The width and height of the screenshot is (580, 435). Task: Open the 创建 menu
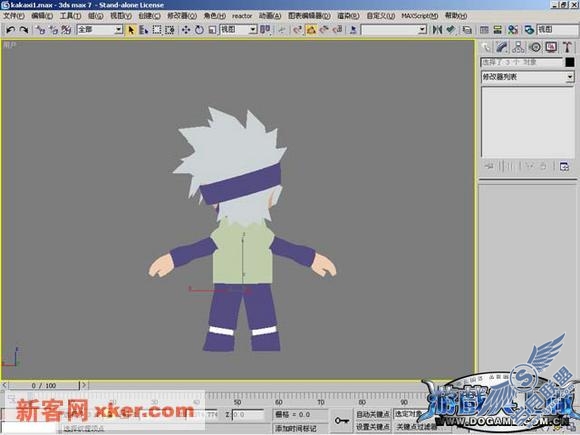click(x=149, y=16)
